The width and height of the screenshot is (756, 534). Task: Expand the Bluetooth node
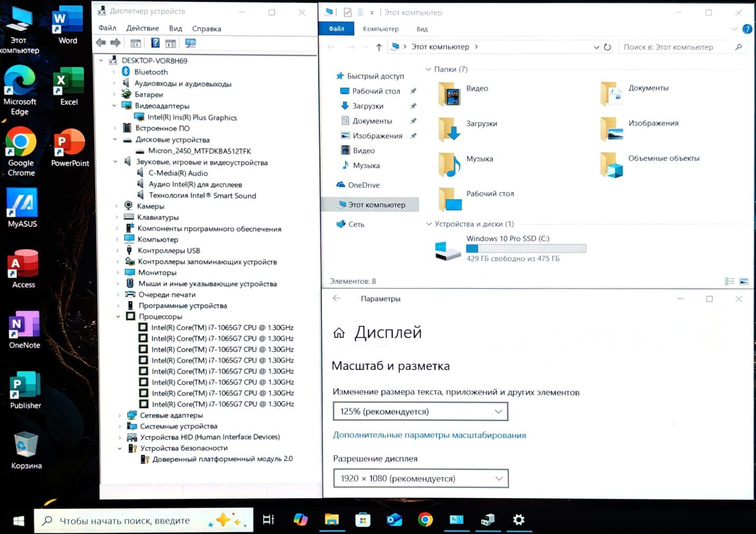tap(113, 72)
